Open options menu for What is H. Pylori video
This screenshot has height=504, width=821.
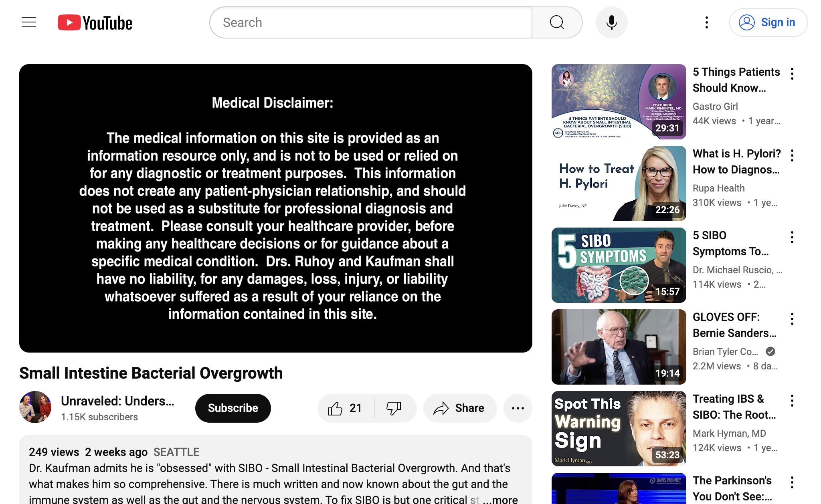tap(792, 155)
